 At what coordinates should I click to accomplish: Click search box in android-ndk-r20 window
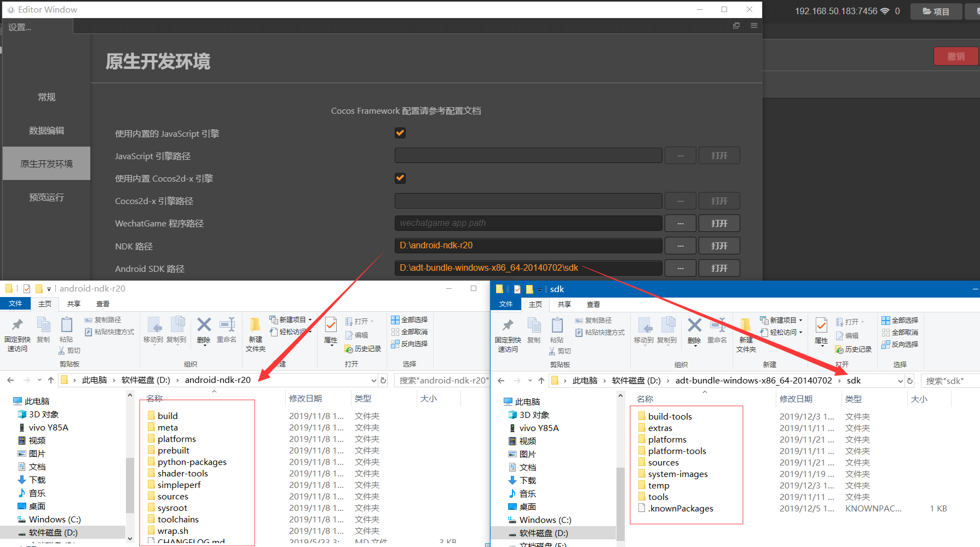click(x=441, y=380)
